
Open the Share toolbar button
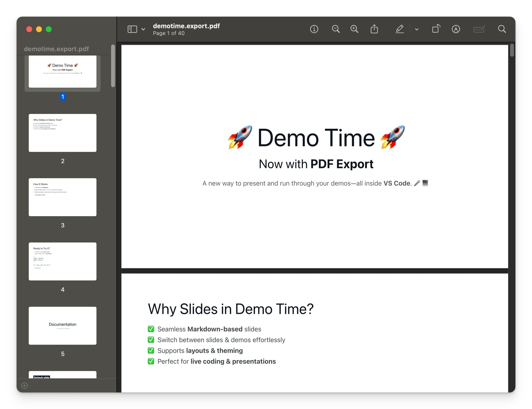pos(374,29)
